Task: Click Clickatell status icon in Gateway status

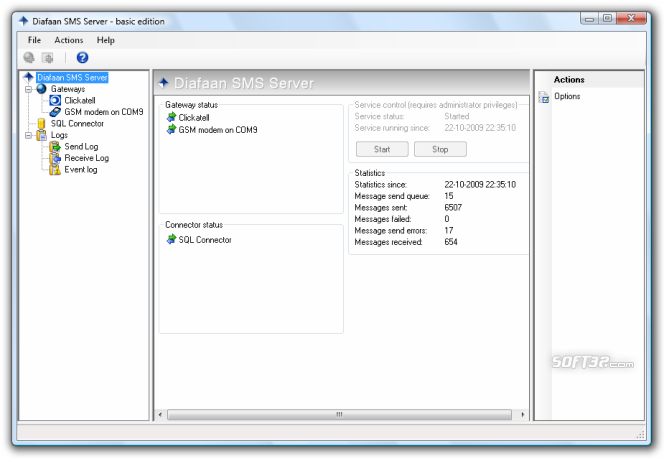Action: 171,117
